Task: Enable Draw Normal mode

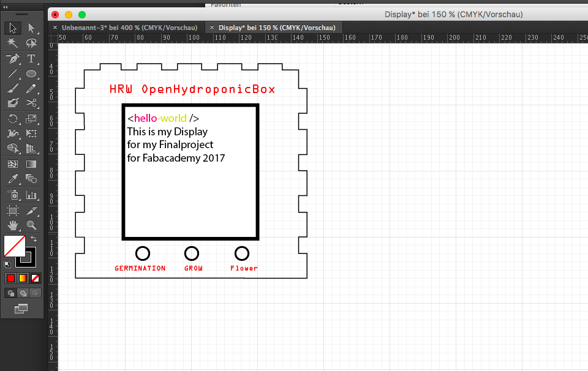Action: click(x=10, y=293)
